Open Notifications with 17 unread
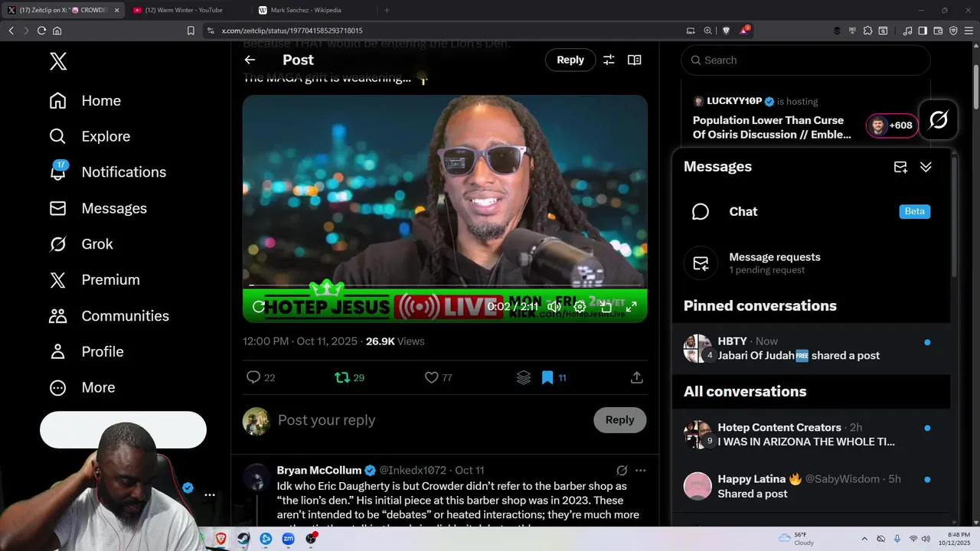This screenshot has height=551, width=980. 108,172
